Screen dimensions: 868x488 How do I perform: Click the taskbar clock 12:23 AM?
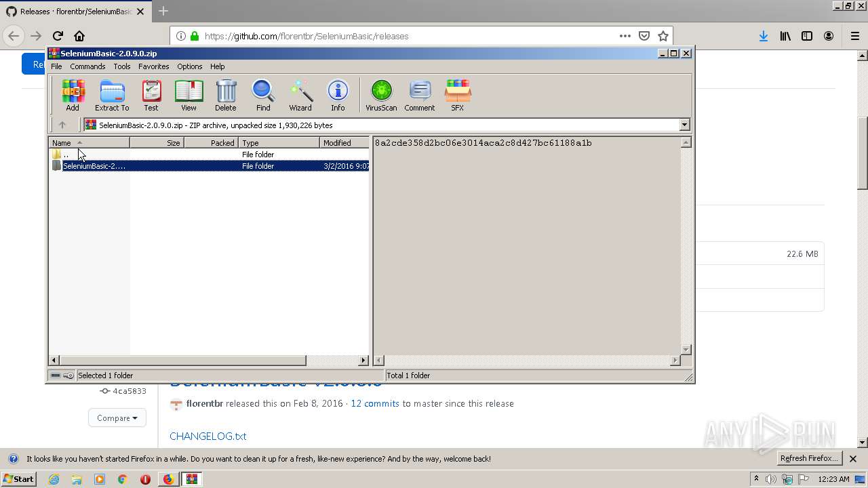pos(833,479)
